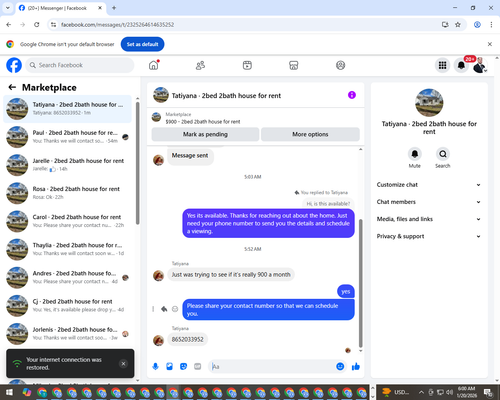Open the Facebook home logo
The width and height of the screenshot is (500, 400).
pyautogui.click(x=14, y=65)
